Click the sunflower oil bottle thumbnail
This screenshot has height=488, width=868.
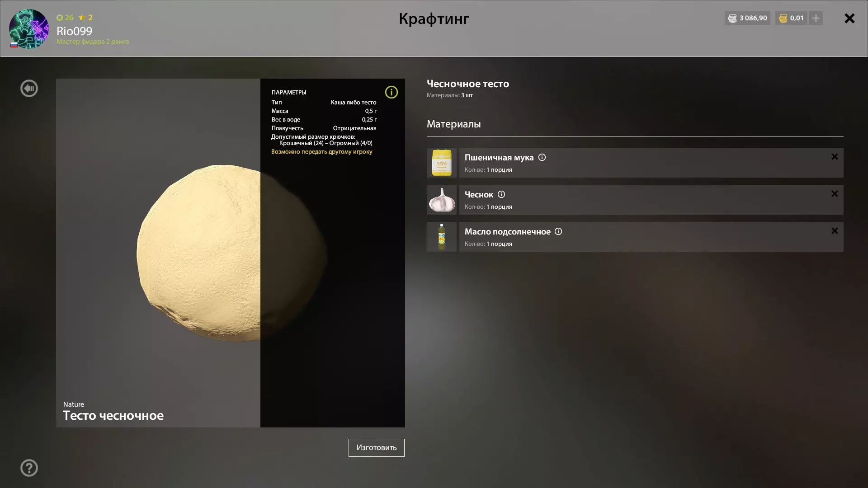click(441, 237)
